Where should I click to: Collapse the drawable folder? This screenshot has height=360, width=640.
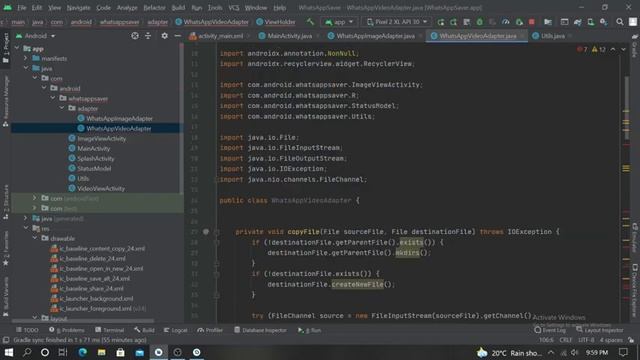[35, 238]
